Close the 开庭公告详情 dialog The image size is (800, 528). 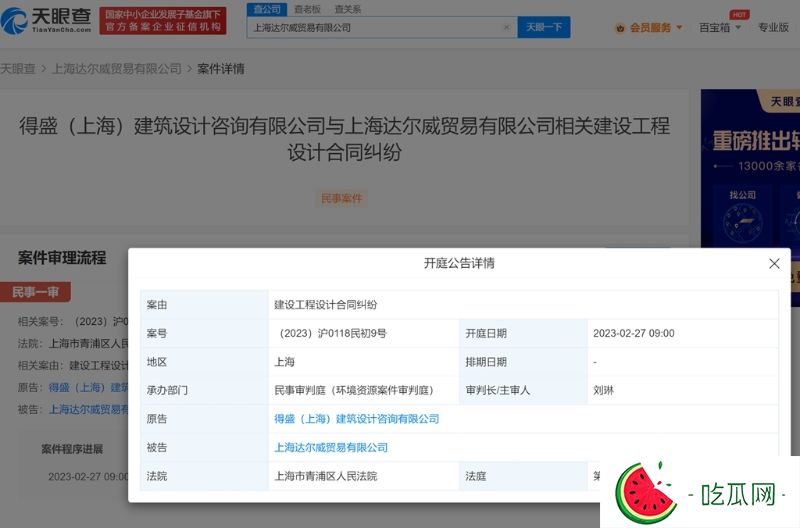774,263
